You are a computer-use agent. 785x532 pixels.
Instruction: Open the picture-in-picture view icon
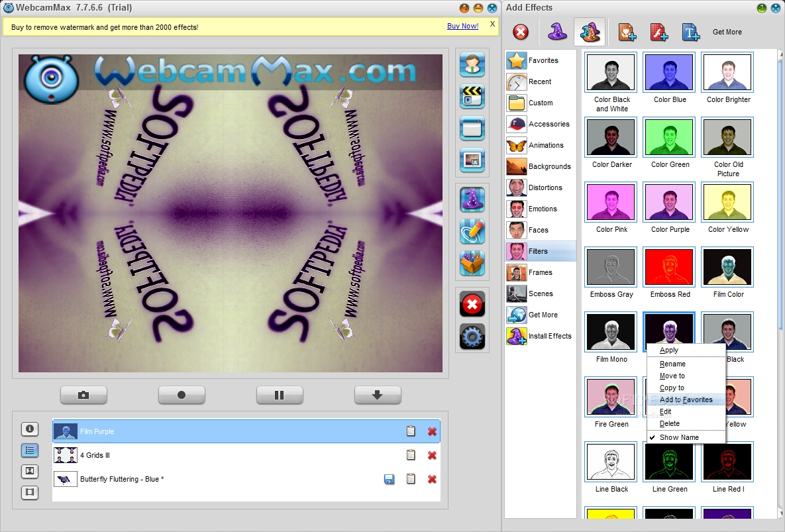coord(30,471)
